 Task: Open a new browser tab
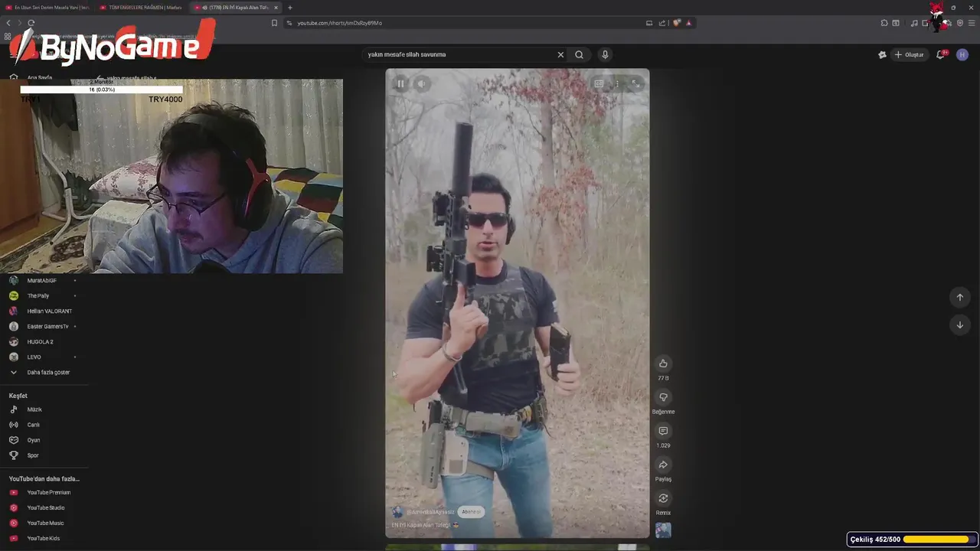290,8
